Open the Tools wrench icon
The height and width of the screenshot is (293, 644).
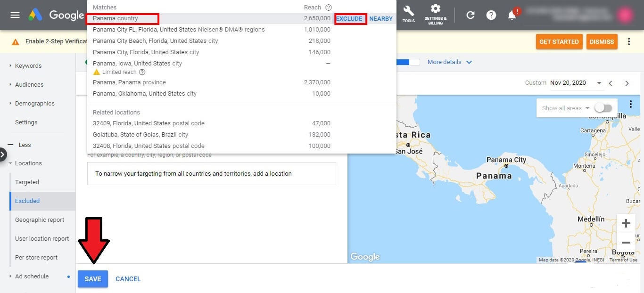tap(409, 14)
